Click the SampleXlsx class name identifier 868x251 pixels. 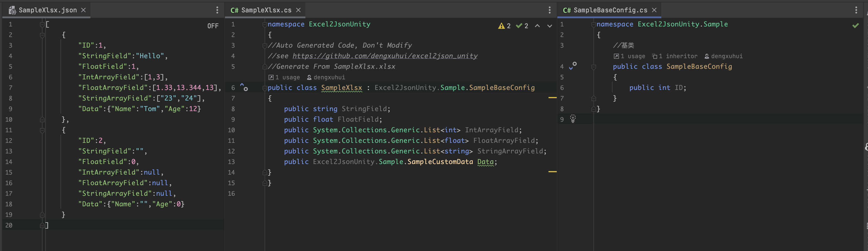click(341, 88)
